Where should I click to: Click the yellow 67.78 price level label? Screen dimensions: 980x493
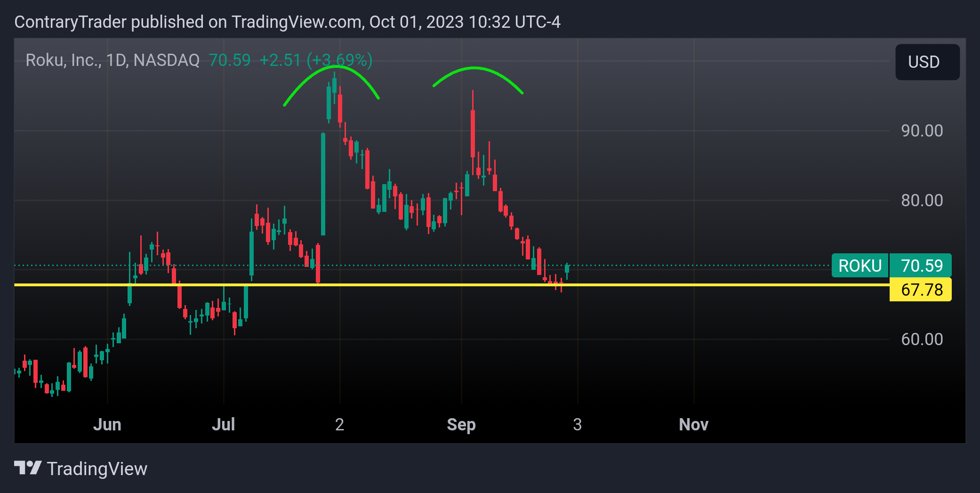tap(921, 290)
